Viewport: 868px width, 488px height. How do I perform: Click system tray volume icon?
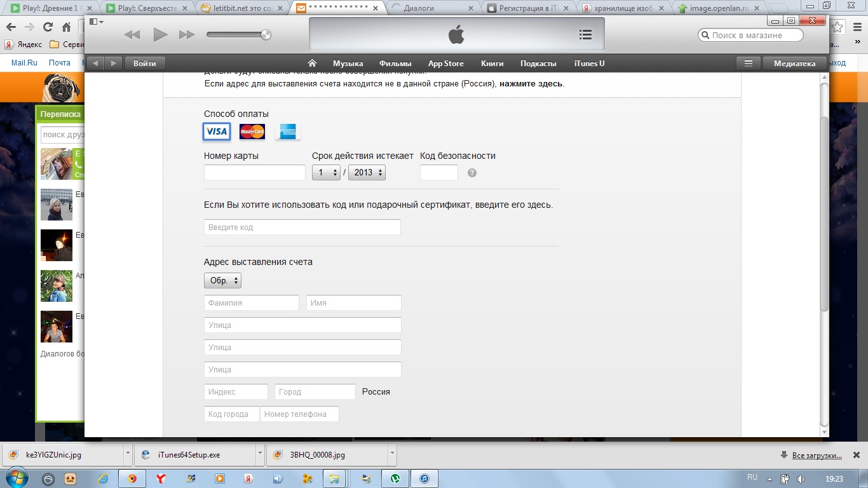[801, 479]
